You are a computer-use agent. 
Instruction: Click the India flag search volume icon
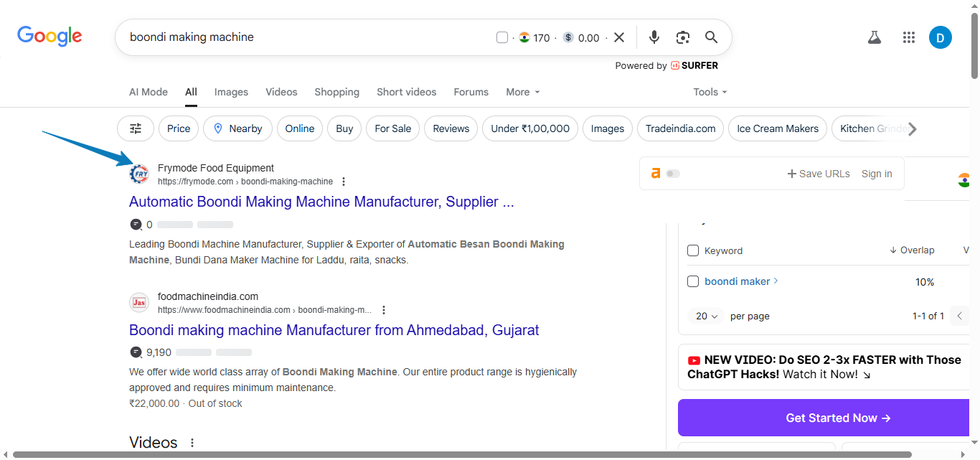(524, 37)
